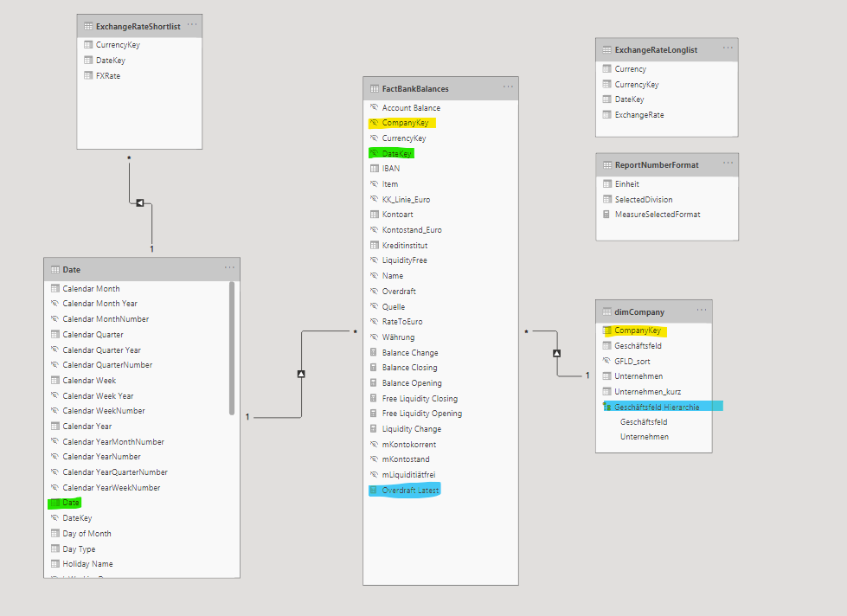
Task: Select Calendar YearMonthNumber field
Action: click(x=113, y=441)
